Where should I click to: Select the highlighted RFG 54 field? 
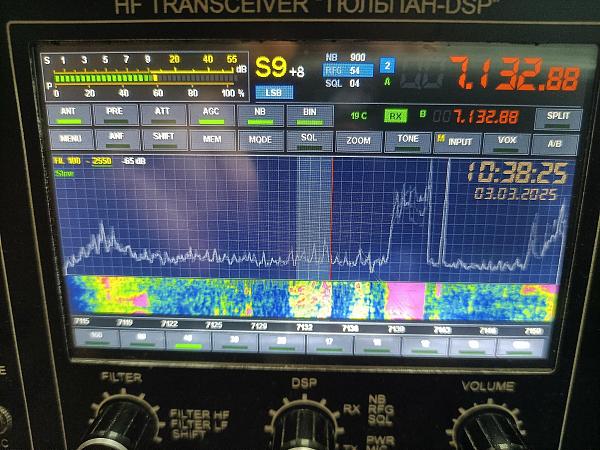348,71
